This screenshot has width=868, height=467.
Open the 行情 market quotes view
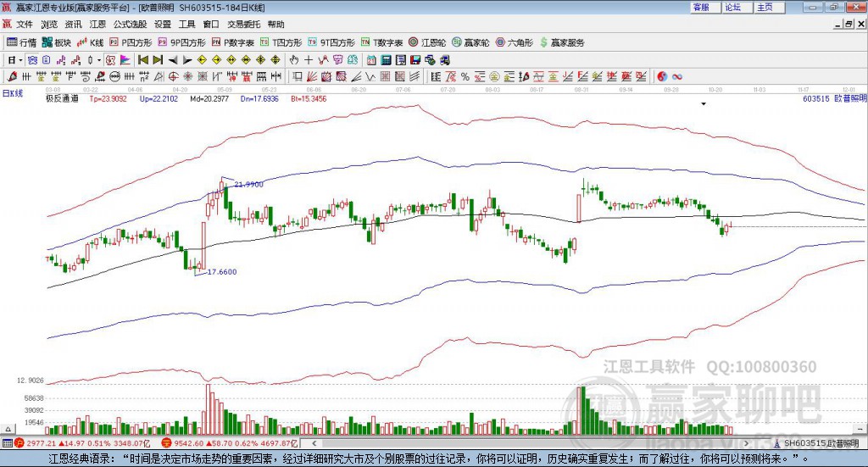point(21,42)
